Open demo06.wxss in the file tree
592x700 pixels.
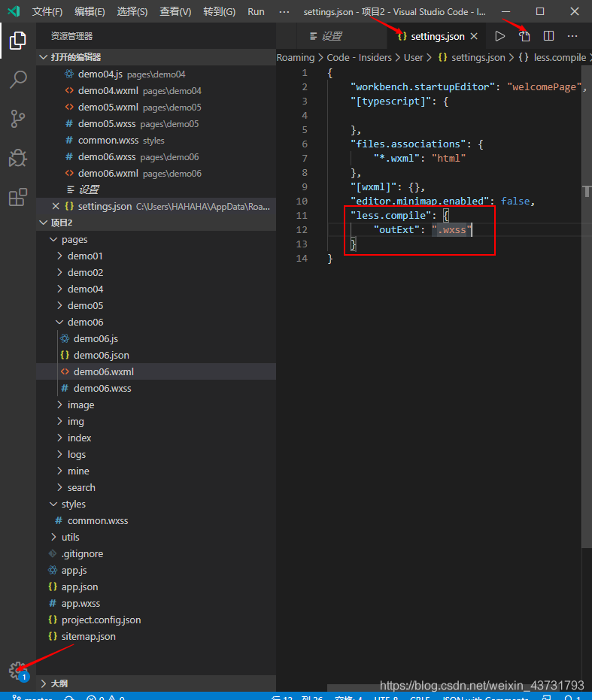[156, 389]
